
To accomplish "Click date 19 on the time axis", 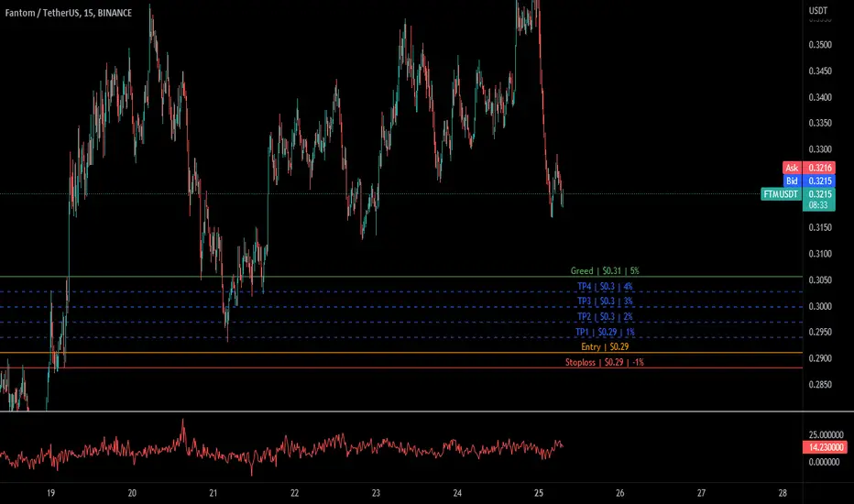I will pyautogui.click(x=50, y=493).
